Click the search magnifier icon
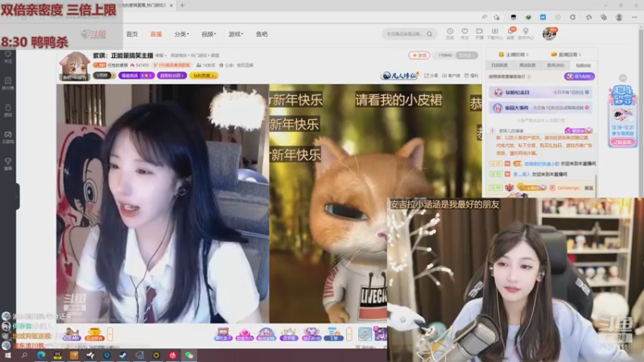The image size is (644, 362). coord(430,34)
